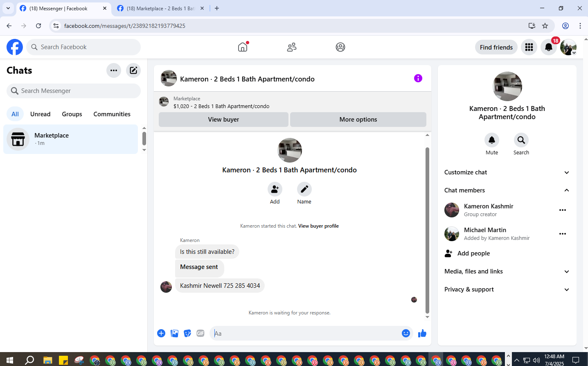Click the chat list scrollbar
The image size is (588, 366).
[144, 138]
